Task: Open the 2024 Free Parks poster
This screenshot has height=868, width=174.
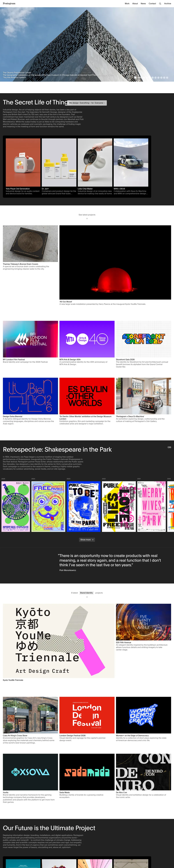Action: point(48,506)
